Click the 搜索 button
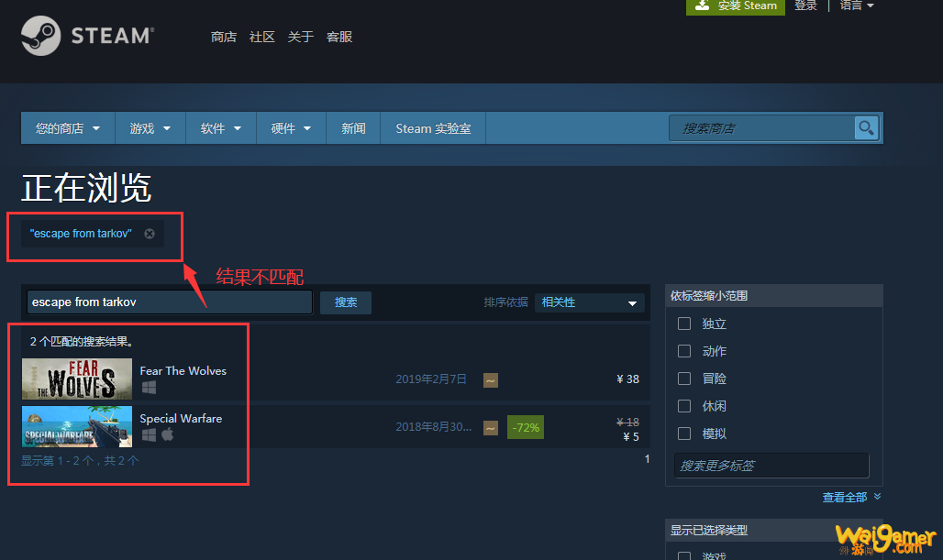Image resolution: width=943 pixels, height=560 pixels. click(345, 302)
